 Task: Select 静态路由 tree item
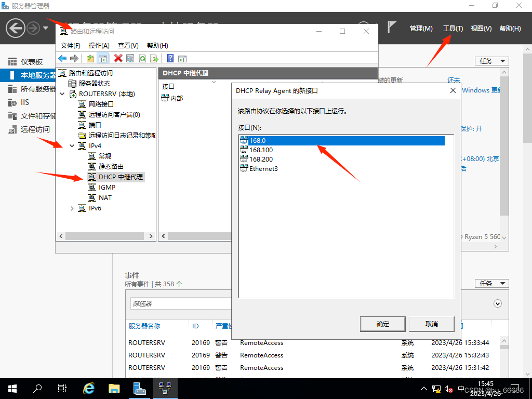111,167
